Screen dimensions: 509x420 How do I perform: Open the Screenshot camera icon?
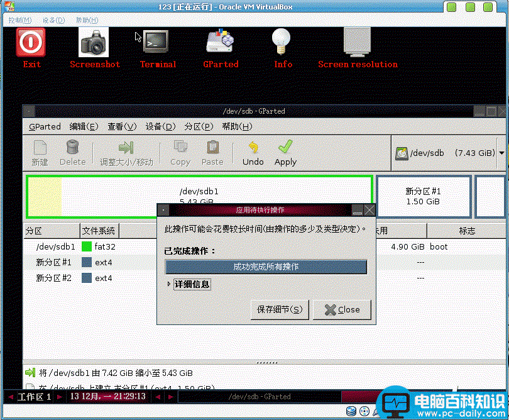pyautogui.click(x=94, y=43)
